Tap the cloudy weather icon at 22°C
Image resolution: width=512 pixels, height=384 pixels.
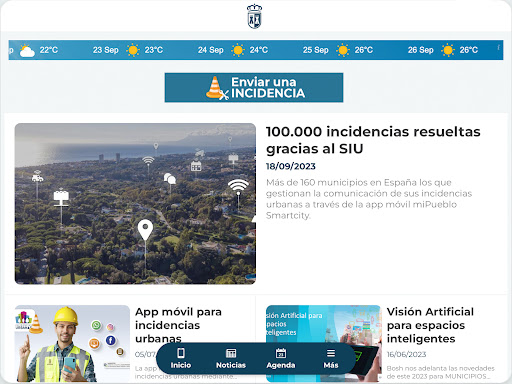click(27, 51)
